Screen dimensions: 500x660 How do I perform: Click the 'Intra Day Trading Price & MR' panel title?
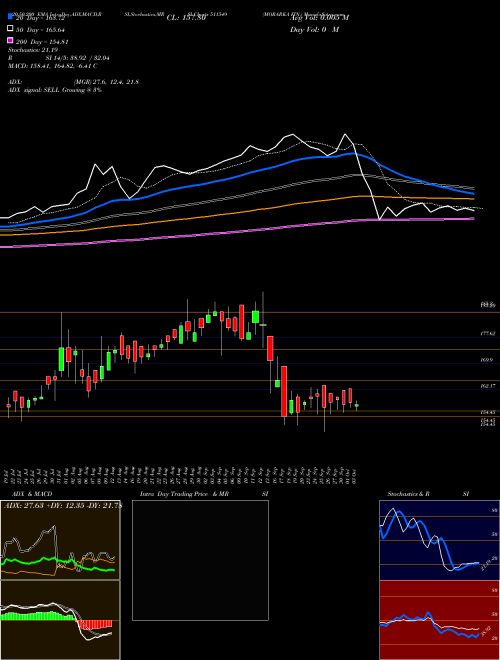click(x=184, y=494)
